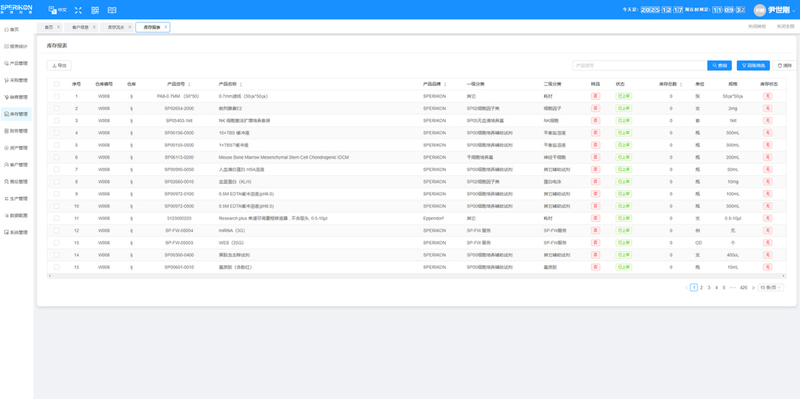The height and width of the screenshot is (399, 800).
Task: Sort by 库存总数 column arrows
Action: pyautogui.click(x=681, y=84)
